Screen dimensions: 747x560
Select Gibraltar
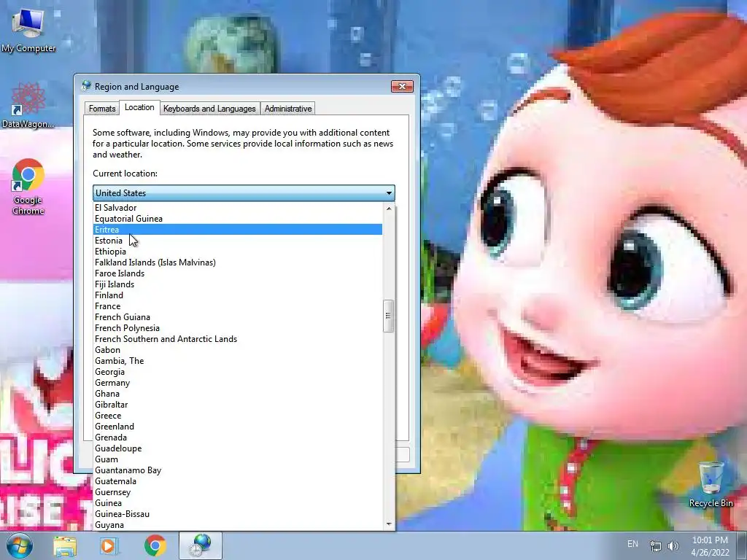tap(238, 405)
